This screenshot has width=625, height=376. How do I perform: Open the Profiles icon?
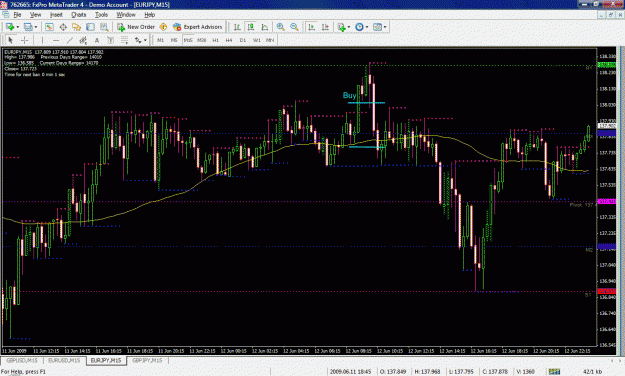pyautogui.click(x=28, y=27)
